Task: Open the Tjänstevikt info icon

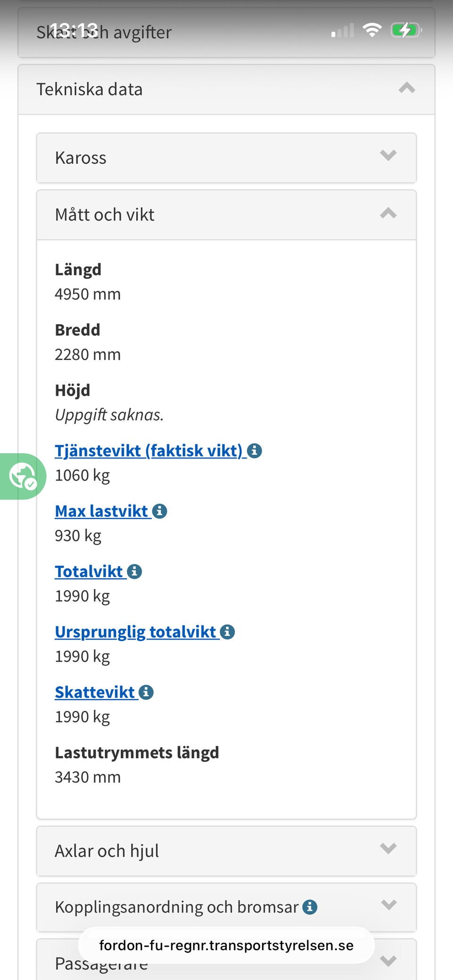Action: (254, 450)
